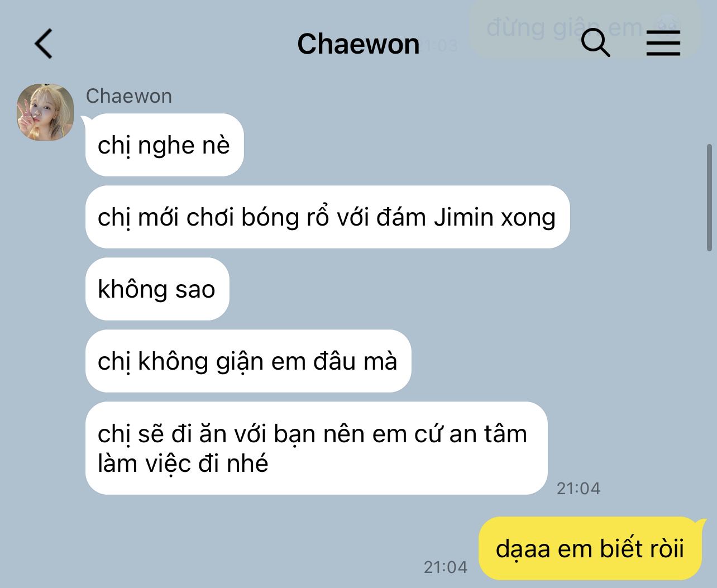Image resolution: width=717 pixels, height=588 pixels.
Task: Select the 'chị nghe nè' message bubble
Action: pyautogui.click(x=164, y=145)
